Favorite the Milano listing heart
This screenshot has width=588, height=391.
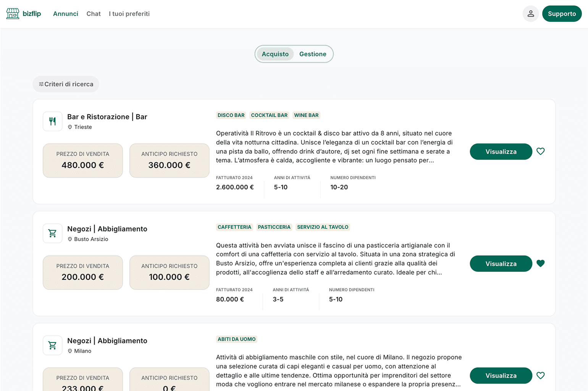pos(540,376)
